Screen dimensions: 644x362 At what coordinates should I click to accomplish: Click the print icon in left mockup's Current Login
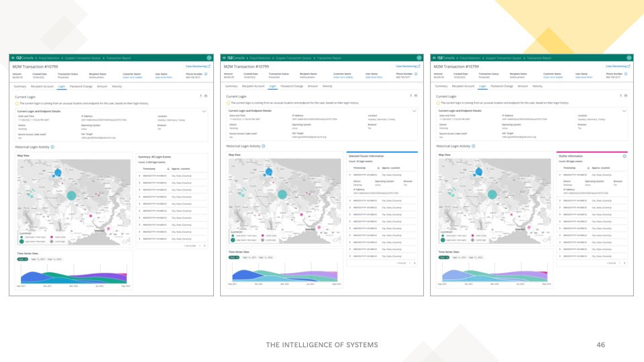206,96
